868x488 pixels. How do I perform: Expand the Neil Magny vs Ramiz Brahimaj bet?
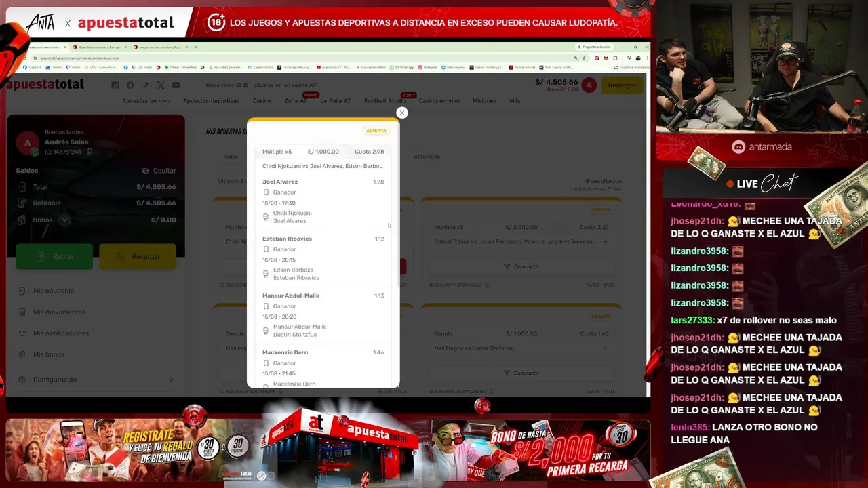coord(605,348)
